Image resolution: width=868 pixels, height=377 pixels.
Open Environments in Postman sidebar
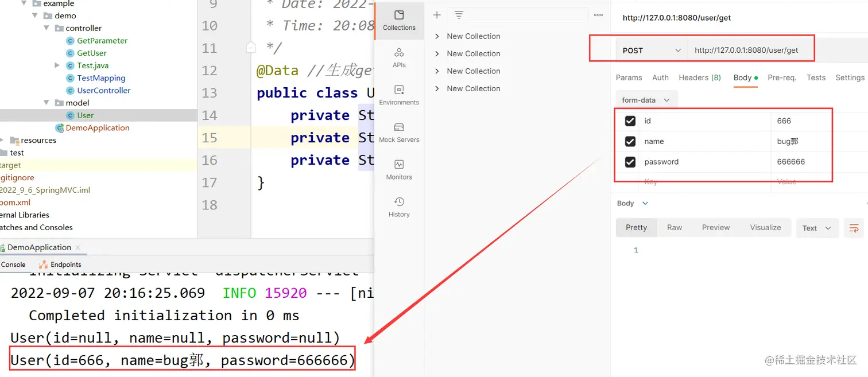pyautogui.click(x=399, y=95)
